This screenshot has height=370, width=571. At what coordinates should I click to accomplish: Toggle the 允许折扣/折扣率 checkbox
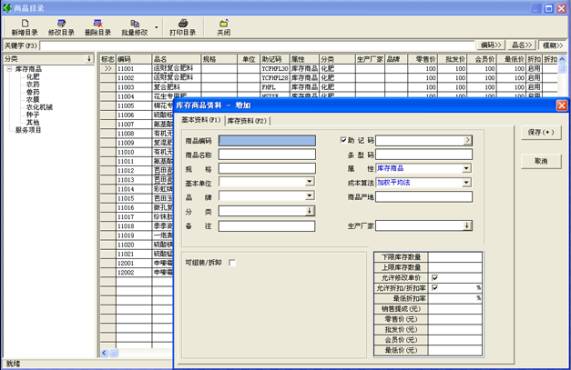(434, 288)
